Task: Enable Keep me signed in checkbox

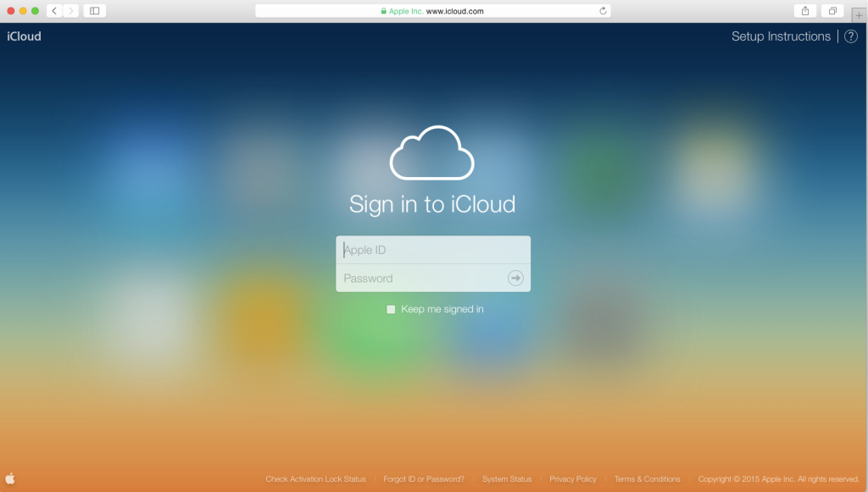Action: 391,310
